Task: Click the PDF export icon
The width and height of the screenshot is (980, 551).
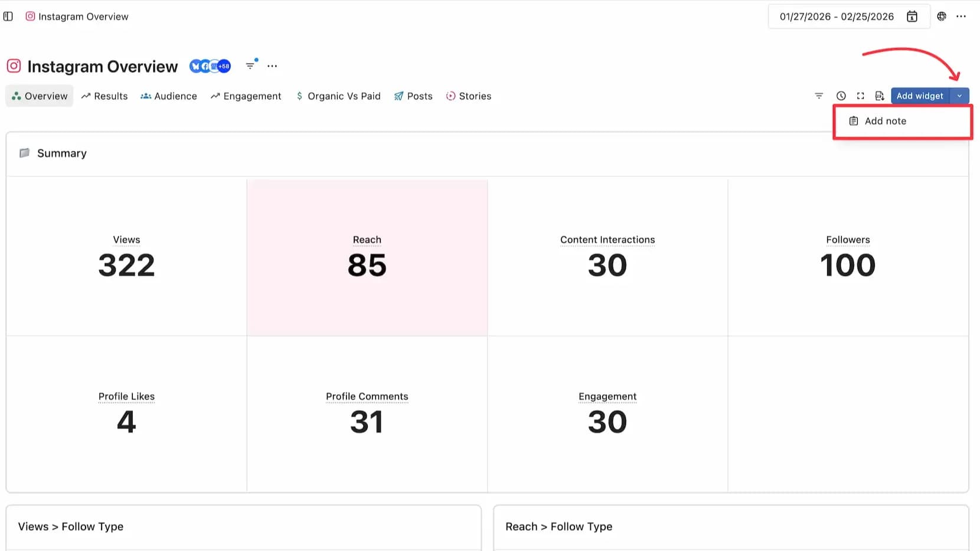Action: tap(880, 96)
